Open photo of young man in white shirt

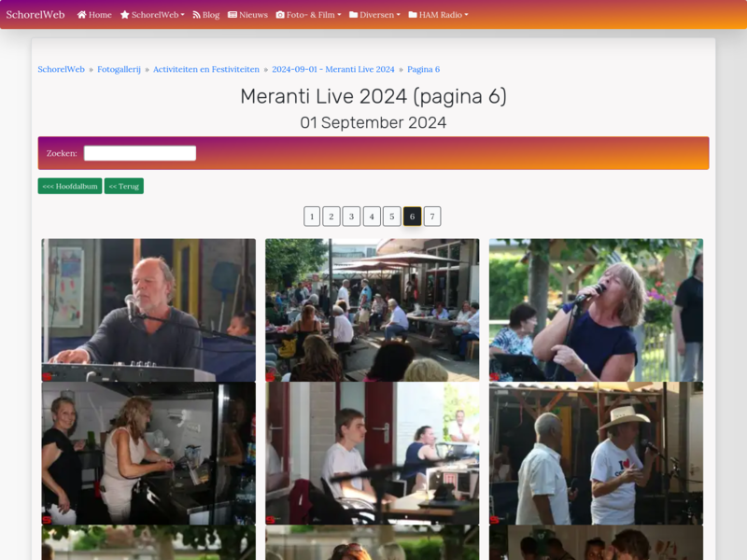click(x=372, y=454)
